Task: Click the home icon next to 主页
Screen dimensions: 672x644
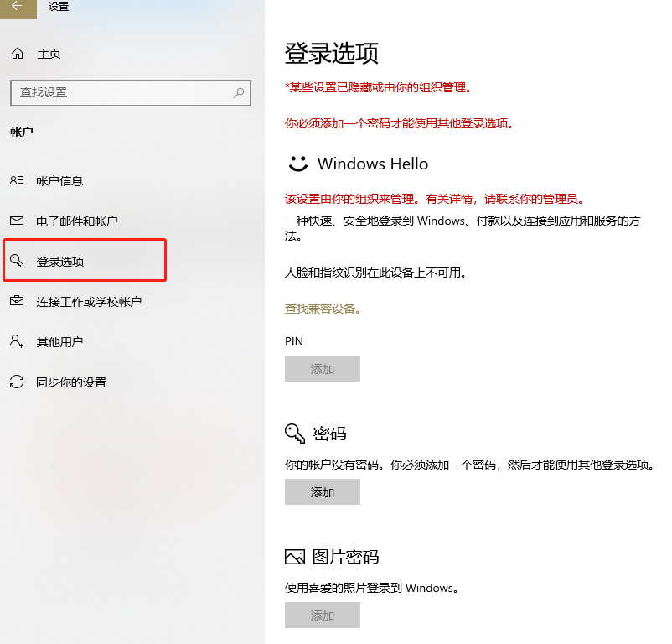Action: tap(17, 54)
